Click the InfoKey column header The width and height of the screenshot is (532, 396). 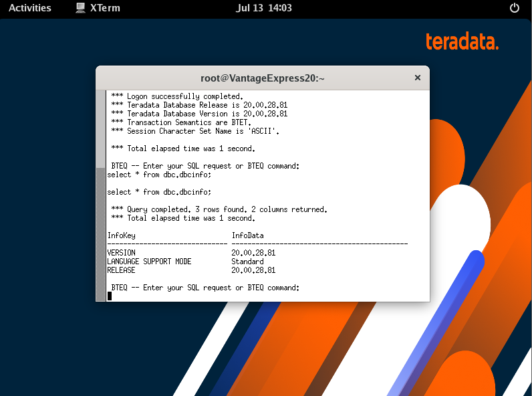tap(121, 235)
